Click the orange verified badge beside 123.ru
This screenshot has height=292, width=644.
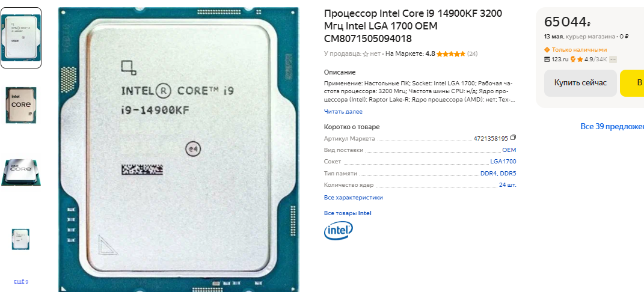tap(573, 59)
